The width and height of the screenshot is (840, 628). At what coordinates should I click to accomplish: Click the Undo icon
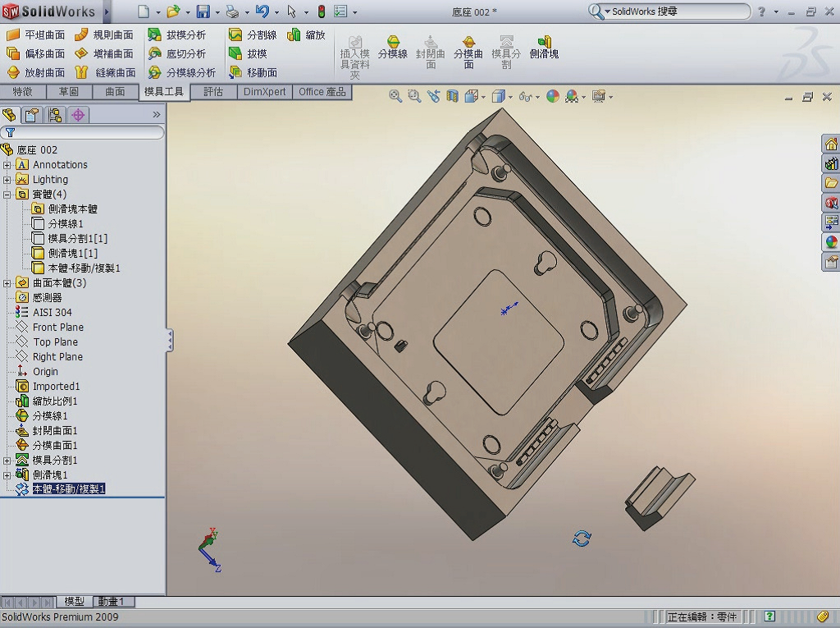(x=262, y=11)
